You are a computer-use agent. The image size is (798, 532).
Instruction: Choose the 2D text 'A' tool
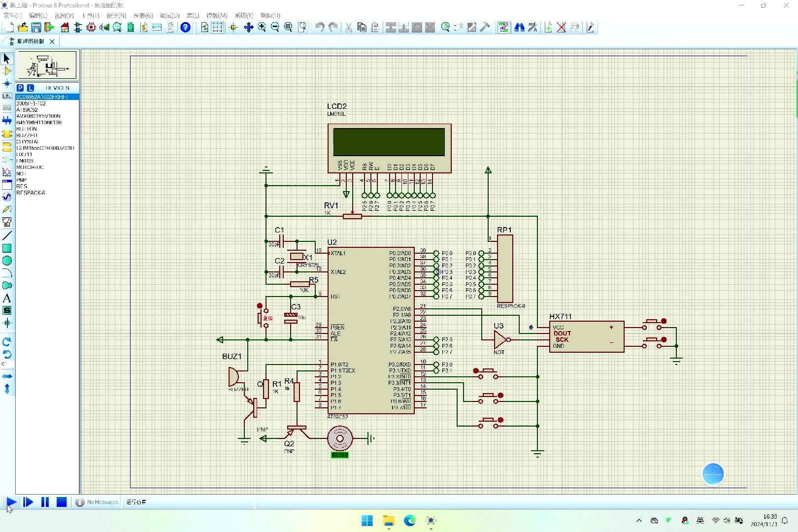7,298
